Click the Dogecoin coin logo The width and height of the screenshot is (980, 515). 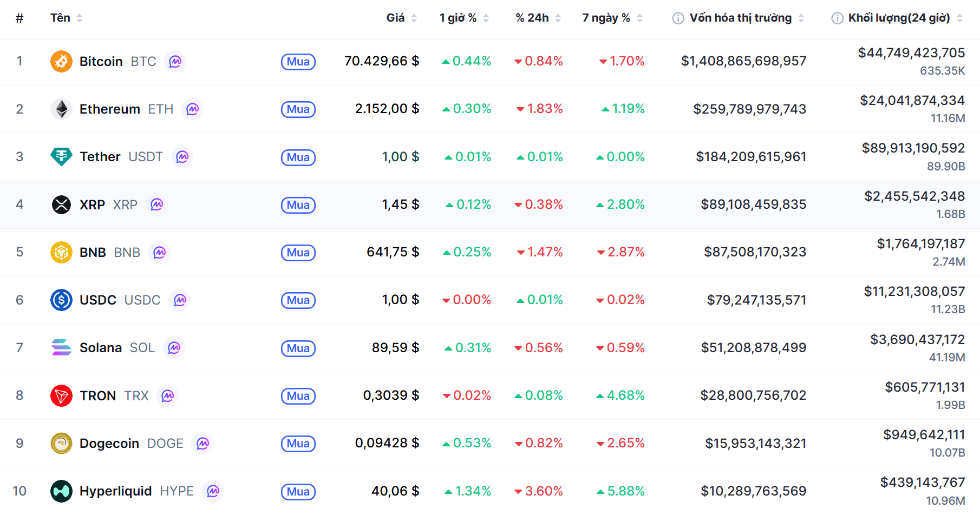(x=61, y=443)
